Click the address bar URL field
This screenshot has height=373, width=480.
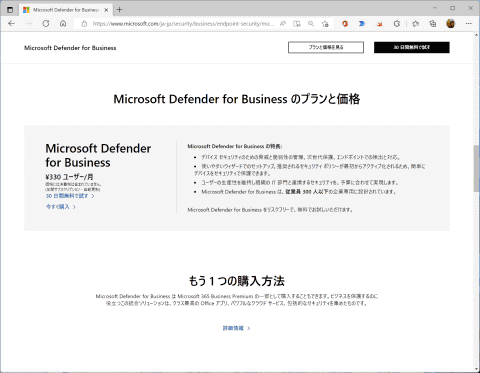point(183,24)
